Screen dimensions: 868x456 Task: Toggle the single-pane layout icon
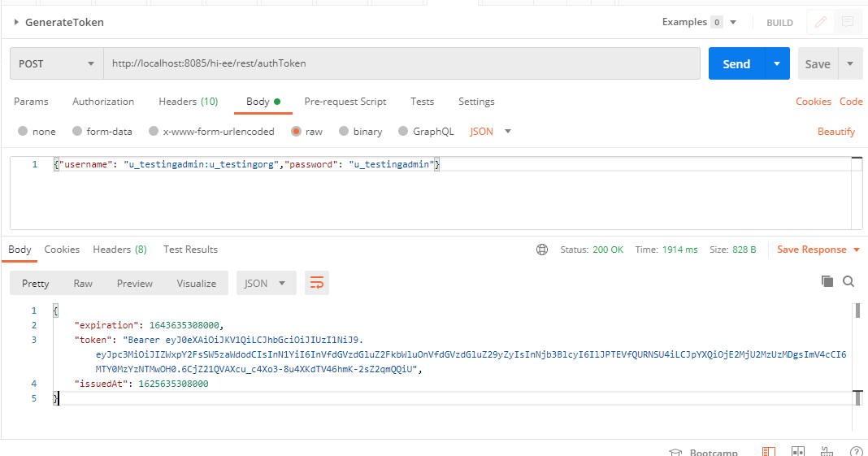click(x=769, y=452)
